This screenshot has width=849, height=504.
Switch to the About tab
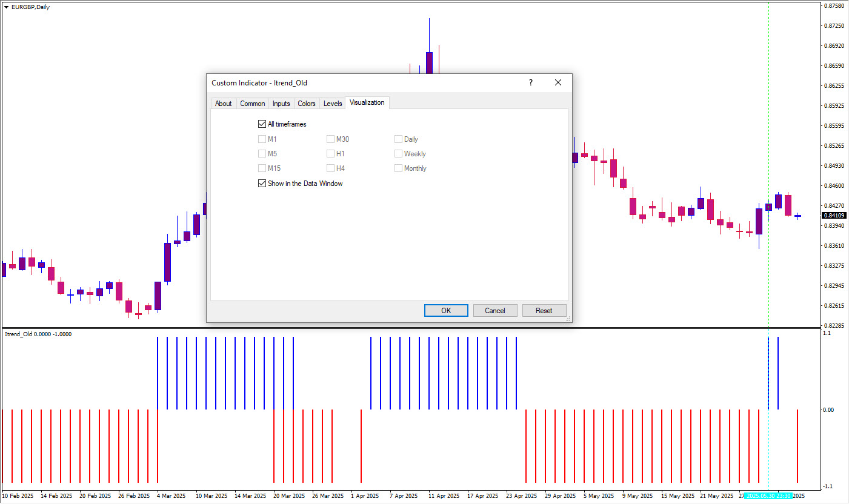[223, 104]
